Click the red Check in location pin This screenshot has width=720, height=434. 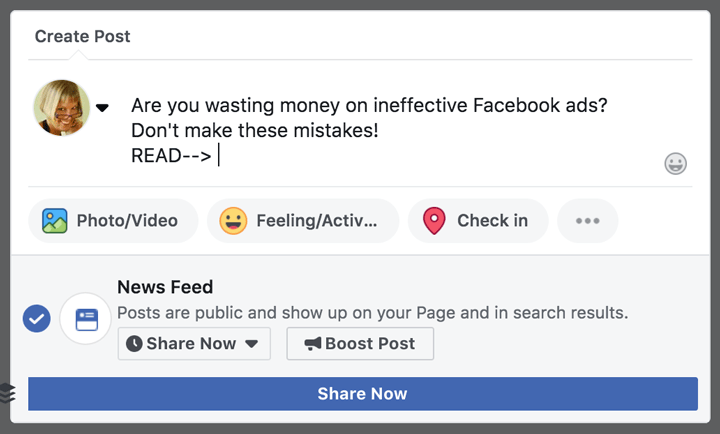[x=434, y=221]
